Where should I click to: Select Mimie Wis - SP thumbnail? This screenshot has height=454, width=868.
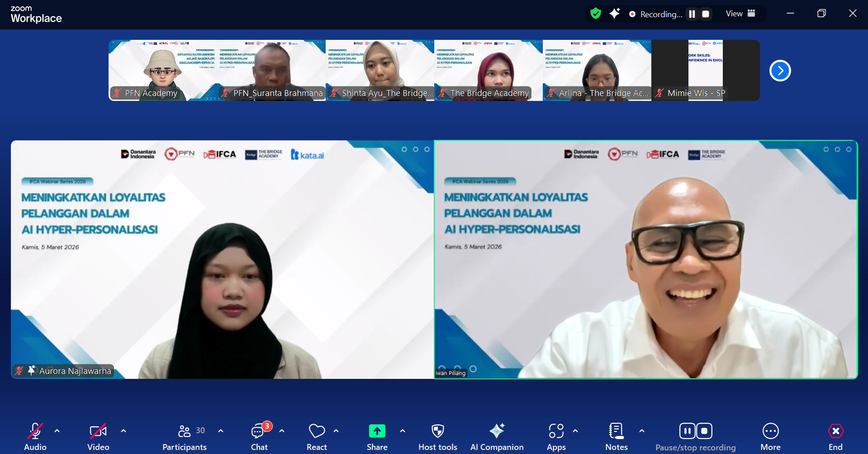pos(706,70)
